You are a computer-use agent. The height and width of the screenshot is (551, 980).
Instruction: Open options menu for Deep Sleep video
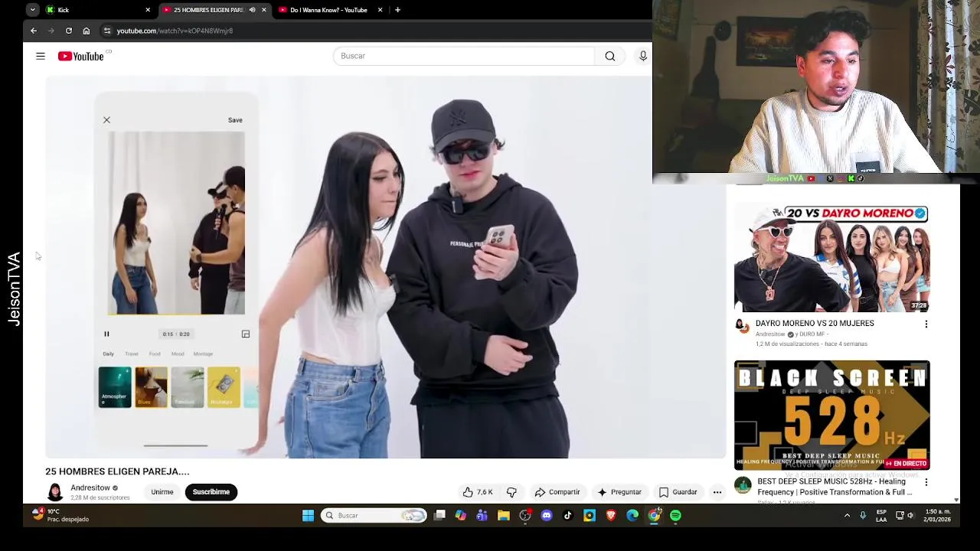click(x=926, y=482)
